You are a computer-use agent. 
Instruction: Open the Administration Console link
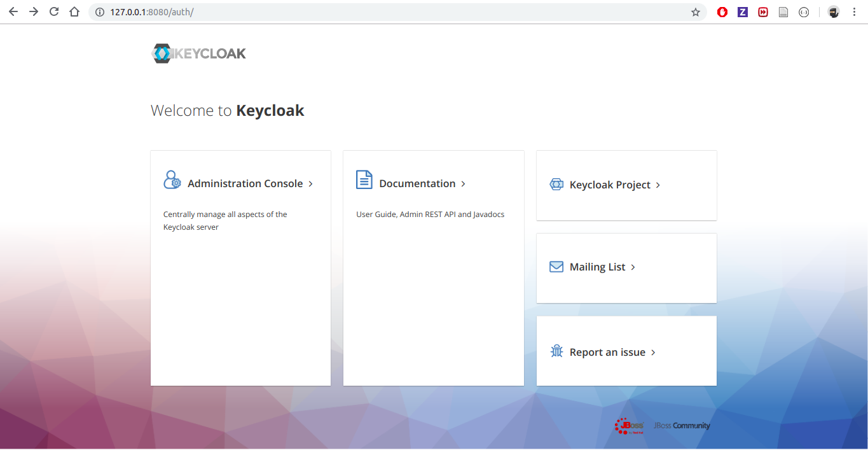pos(245,183)
